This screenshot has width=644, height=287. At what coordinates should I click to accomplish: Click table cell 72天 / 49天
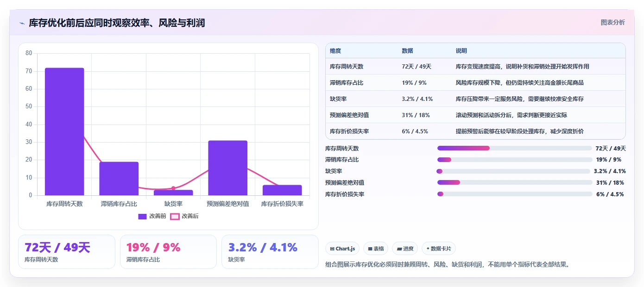click(x=417, y=67)
